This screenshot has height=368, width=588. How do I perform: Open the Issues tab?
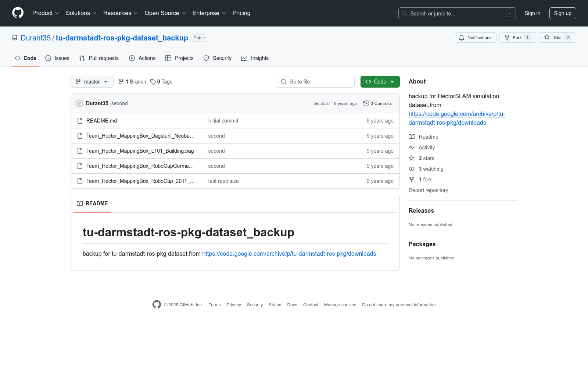57,58
